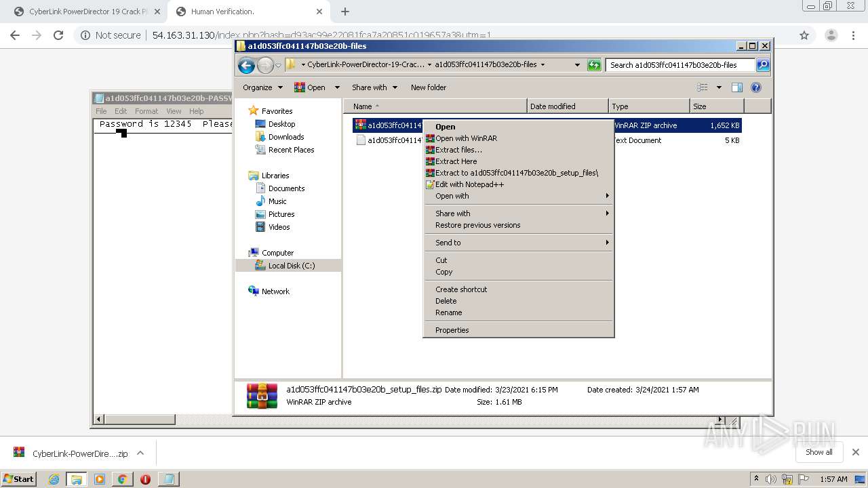Click the green Refresh button in Explorer

(x=594, y=65)
